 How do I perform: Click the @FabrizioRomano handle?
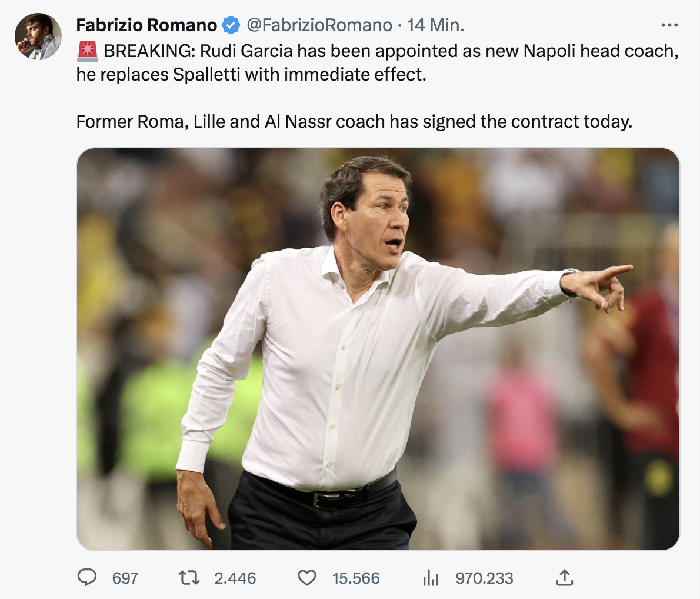click(319, 25)
